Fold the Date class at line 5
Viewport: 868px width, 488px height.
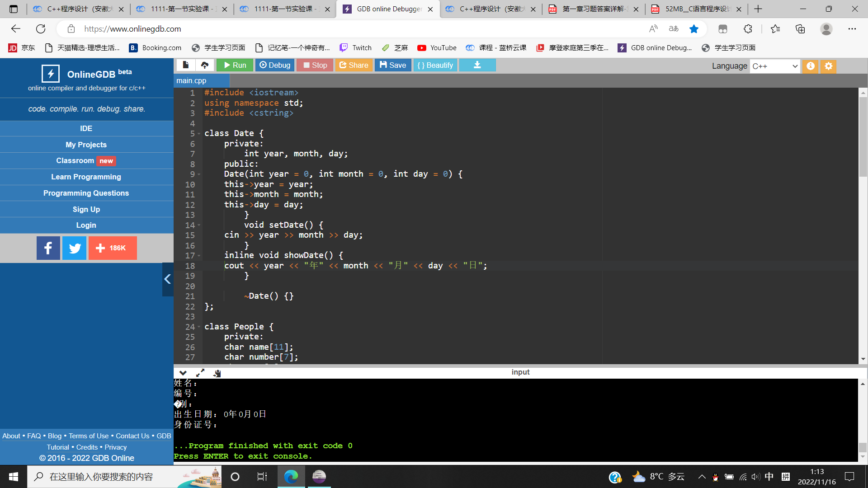pyautogui.click(x=199, y=134)
